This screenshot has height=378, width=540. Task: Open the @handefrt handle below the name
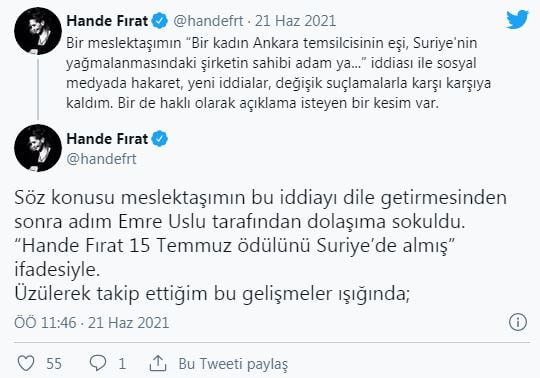[x=101, y=159]
